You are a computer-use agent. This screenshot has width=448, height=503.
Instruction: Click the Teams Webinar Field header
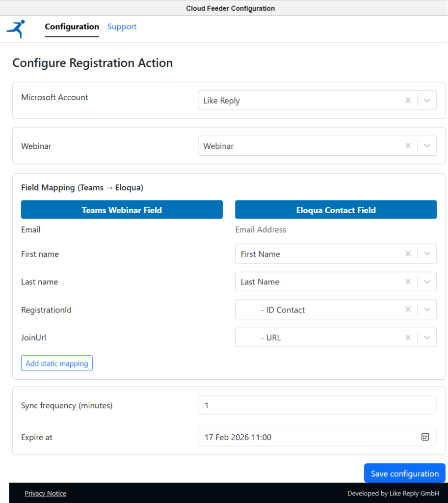[x=122, y=210]
